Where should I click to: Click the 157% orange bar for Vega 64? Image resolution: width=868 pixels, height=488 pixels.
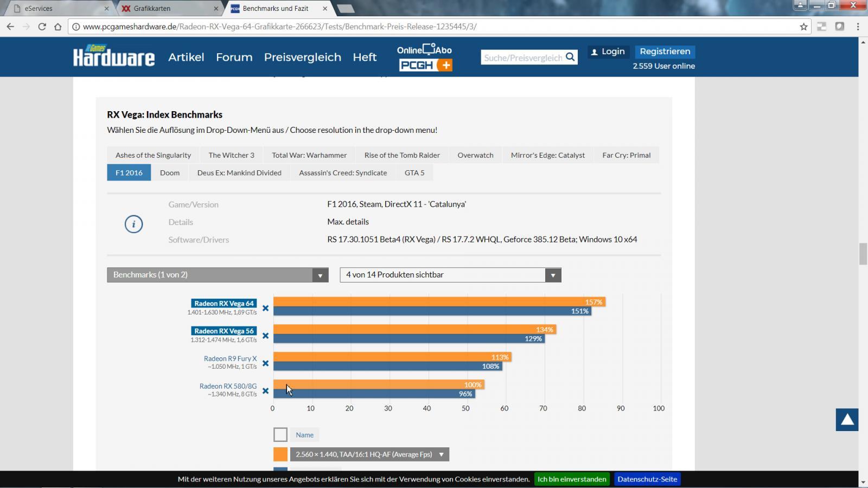pyautogui.click(x=439, y=302)
